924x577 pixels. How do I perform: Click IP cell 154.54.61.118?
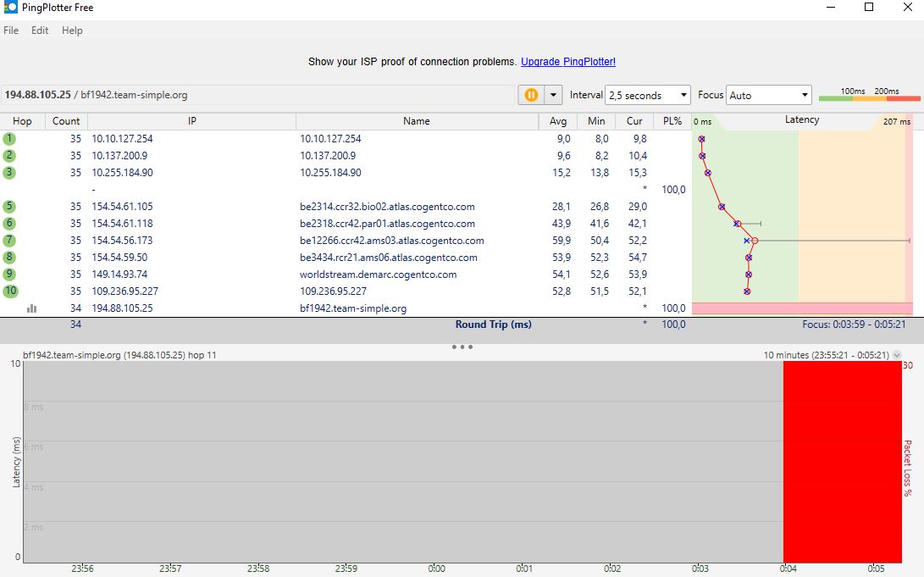[122, 224]
